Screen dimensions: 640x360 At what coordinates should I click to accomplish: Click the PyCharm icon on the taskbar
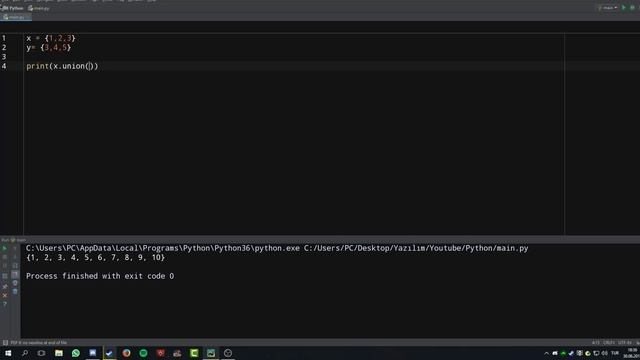click(x=211, y=353)
